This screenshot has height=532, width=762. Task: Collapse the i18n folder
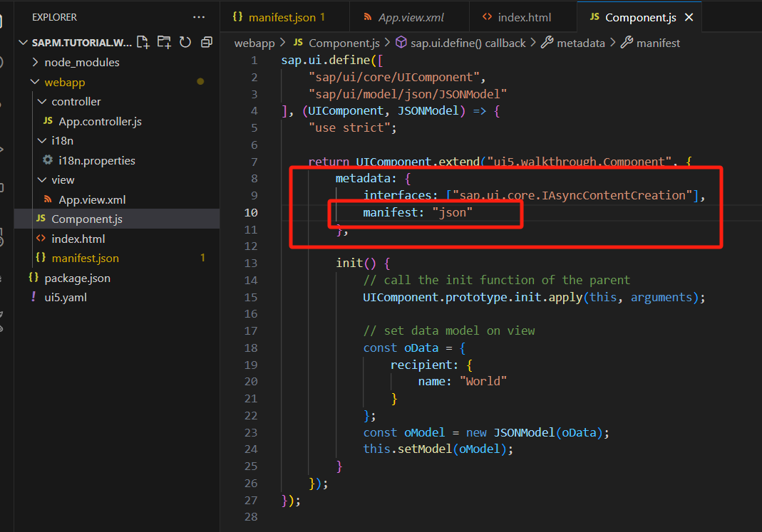tap(63, 140)
